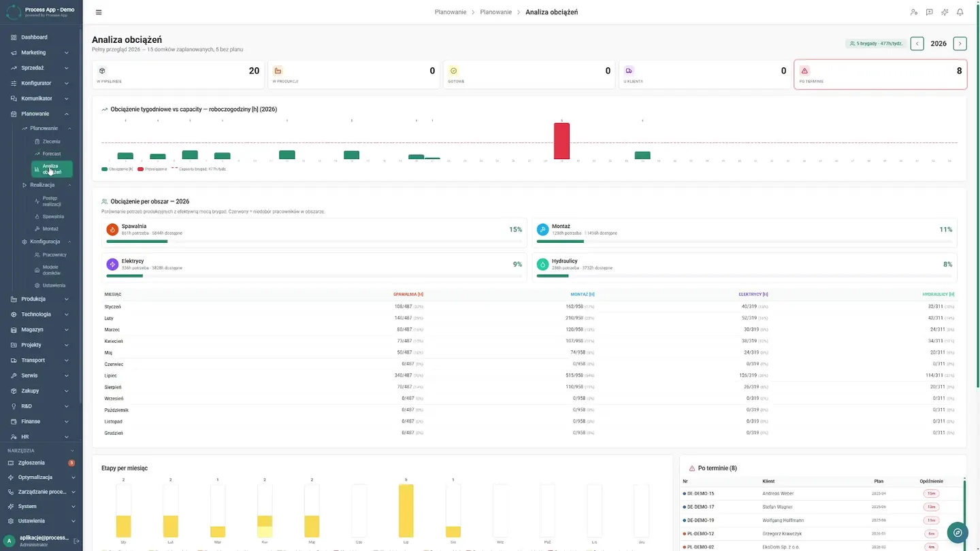Viewport: 980px width, 551px height.
Task: Open Spawalnia in sidebar
Action: click(52, 216)
